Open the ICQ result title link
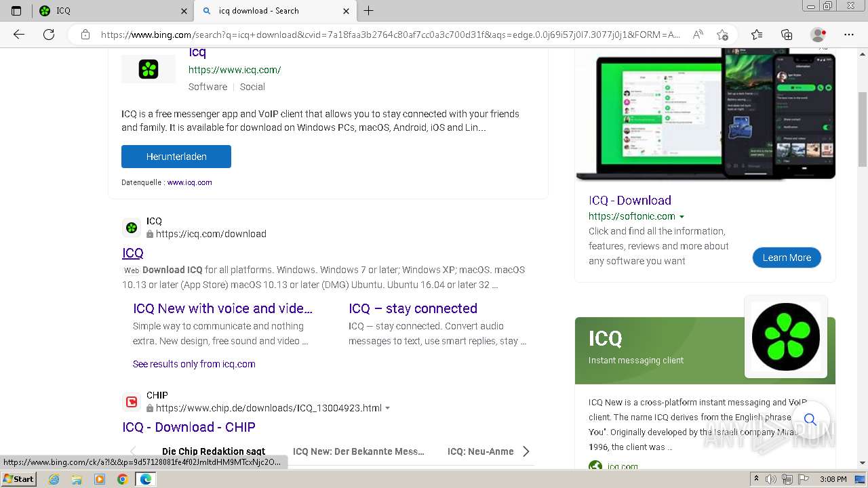Viewport: 868px width, 488px height. [x=133, y=253]
